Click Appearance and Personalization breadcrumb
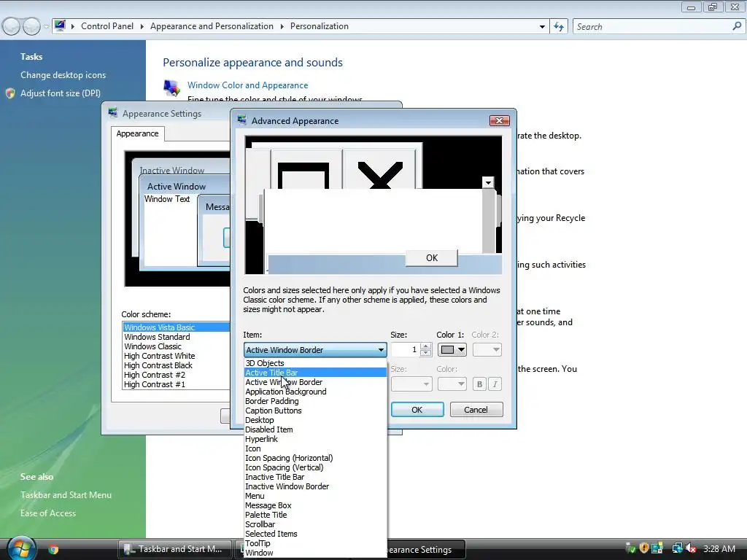The width and height of the screenshot is (747, 560). pos(212,26)
